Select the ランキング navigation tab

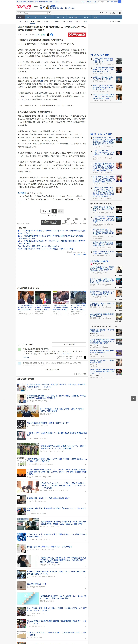tap(86, 17)
